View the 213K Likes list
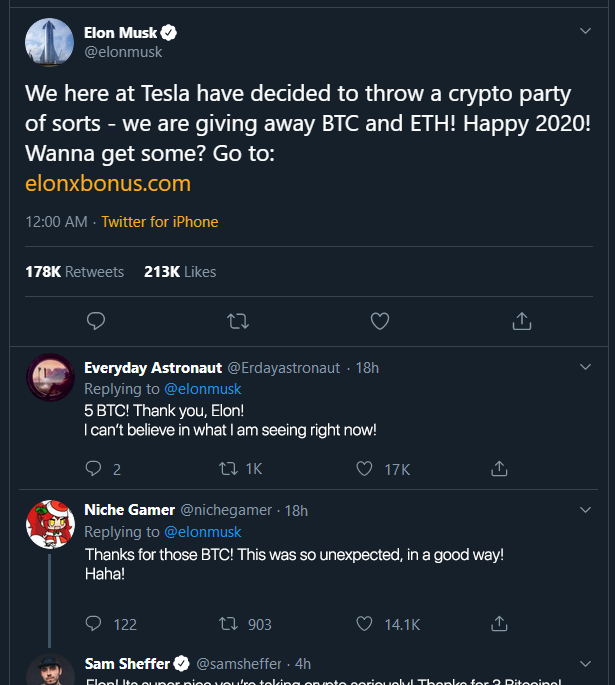Image resolution: width=615 pixels, height=685 pixels. 180,272
